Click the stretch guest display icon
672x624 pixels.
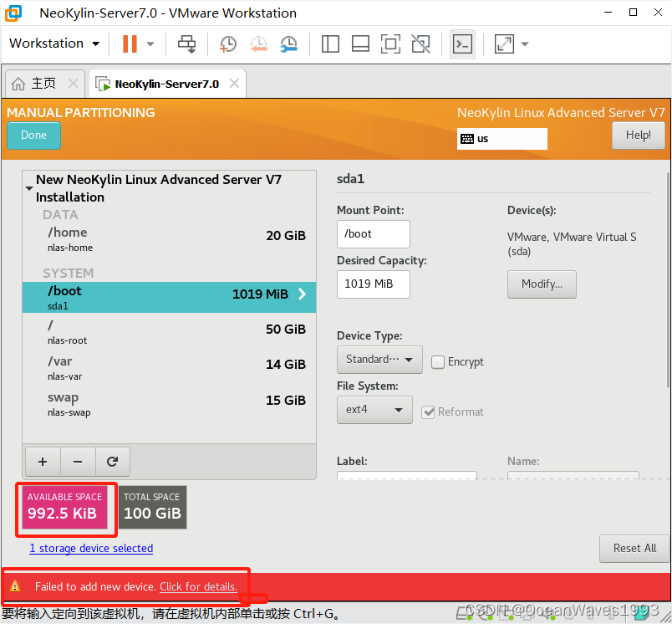coord(504,43)
